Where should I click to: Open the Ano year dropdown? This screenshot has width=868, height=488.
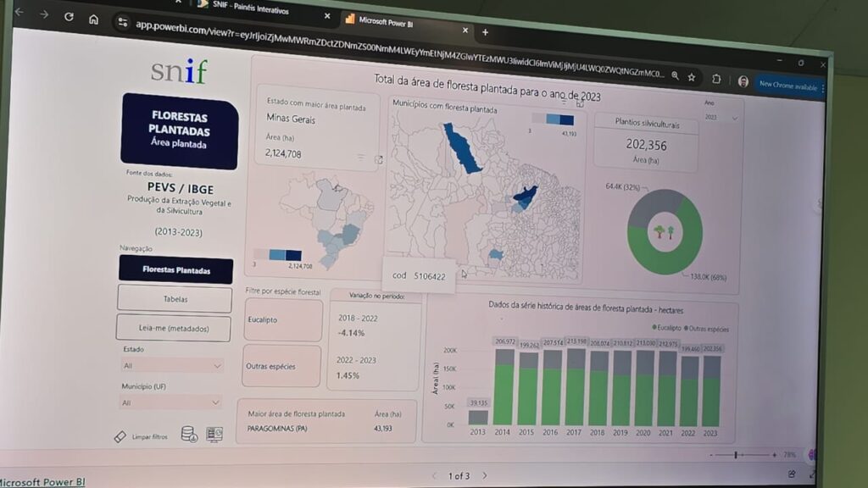[721, 117]
